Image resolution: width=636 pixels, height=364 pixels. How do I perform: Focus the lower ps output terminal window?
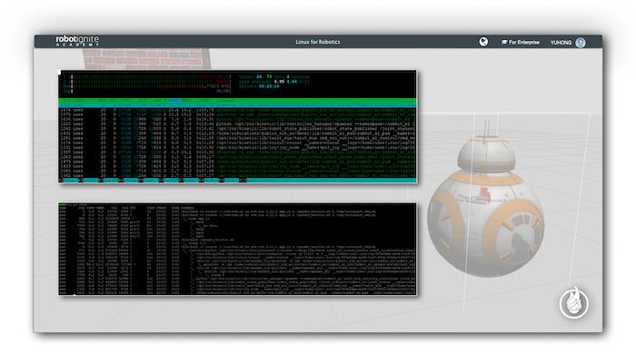pos(238,249)
